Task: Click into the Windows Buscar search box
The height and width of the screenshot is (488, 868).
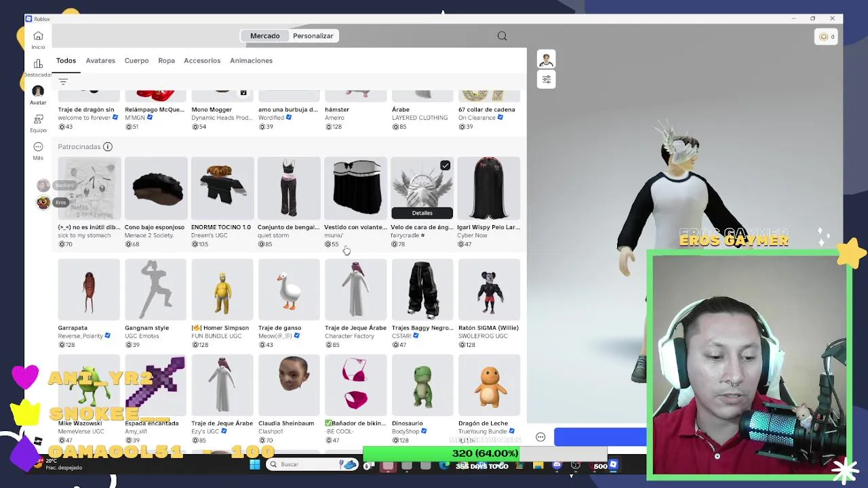Action: tap(312, 465)
